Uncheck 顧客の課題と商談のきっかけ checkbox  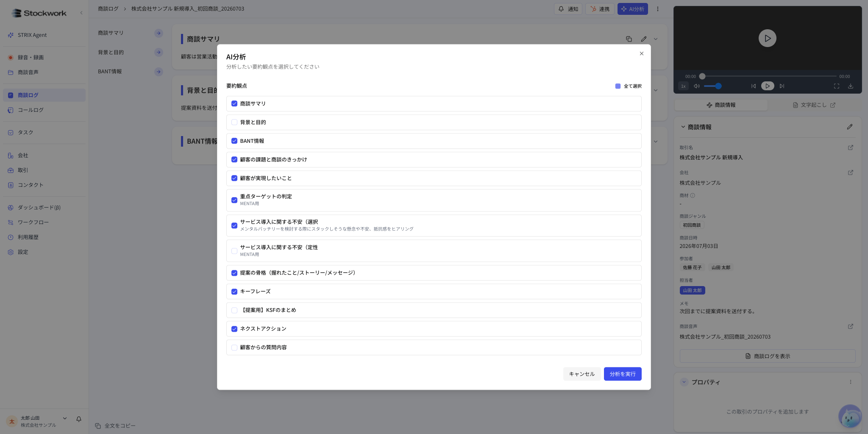click(234, 159)
